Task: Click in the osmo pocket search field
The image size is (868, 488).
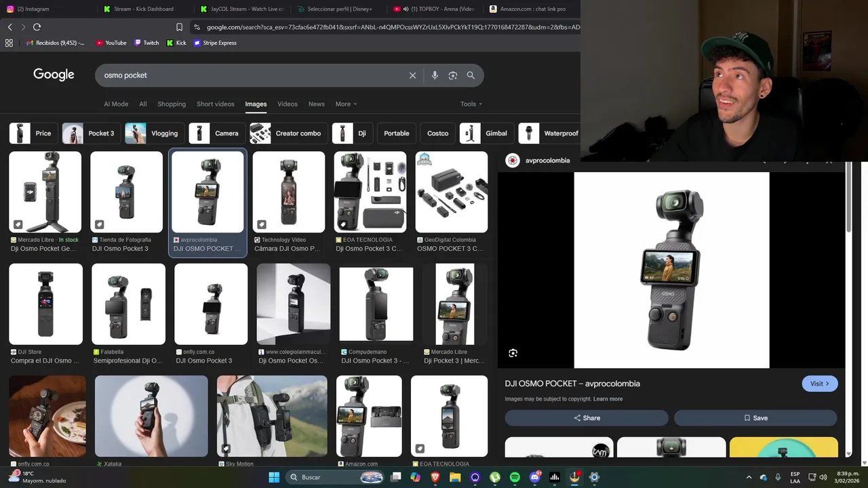Action: 251,75
